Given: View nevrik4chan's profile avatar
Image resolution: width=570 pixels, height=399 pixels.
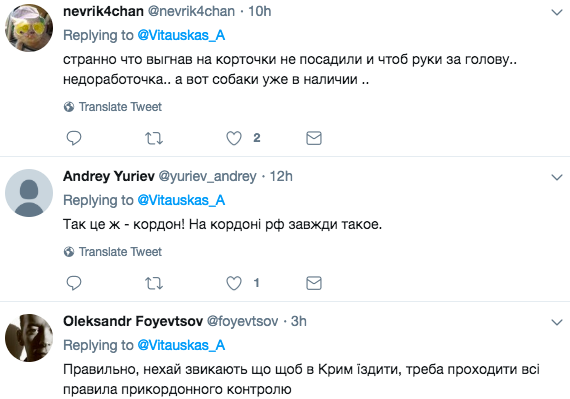Looking at the screenshot, I should tap(29, 28).
